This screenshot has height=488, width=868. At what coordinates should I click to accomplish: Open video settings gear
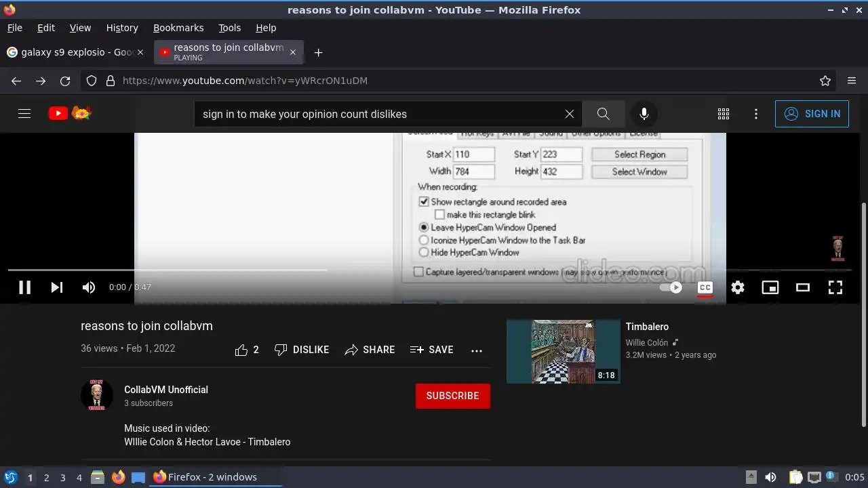point(738,287)
